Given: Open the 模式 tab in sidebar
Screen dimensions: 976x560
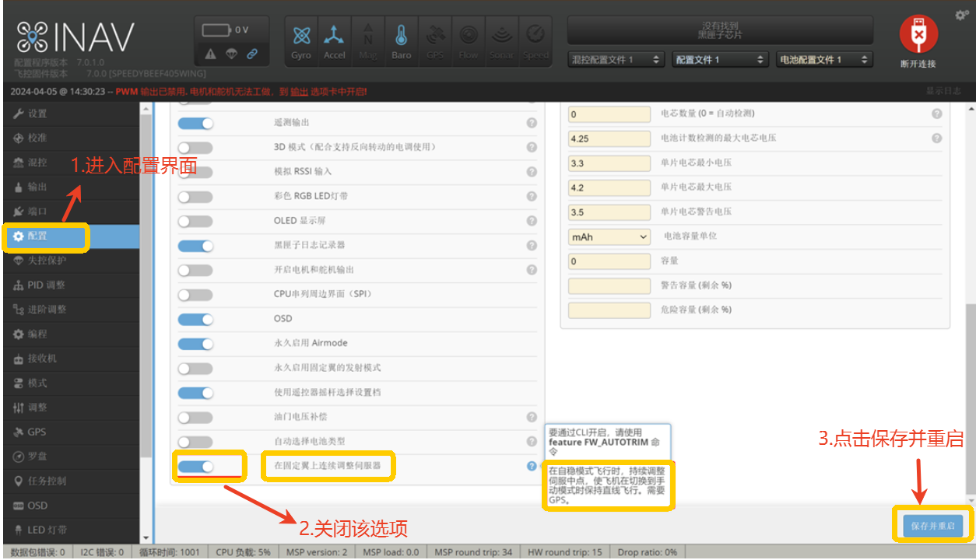Looking at the screenshot, I should click(70, 383).
